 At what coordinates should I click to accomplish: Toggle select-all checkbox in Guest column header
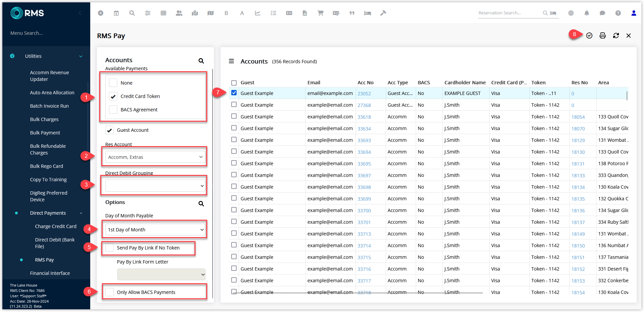[x=234, y=83]
